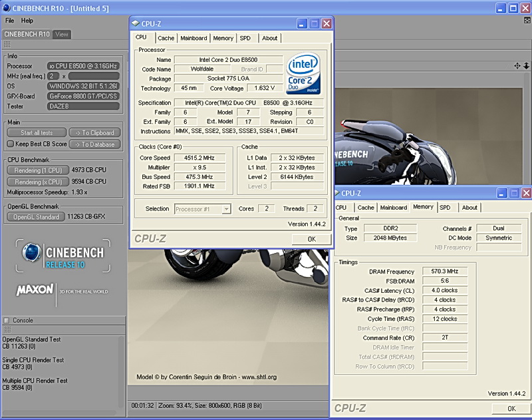Switch to the View tab in Cinebench
Image resolution: width=532 pixels, height=420 pixels.
(x=62, y=34)
